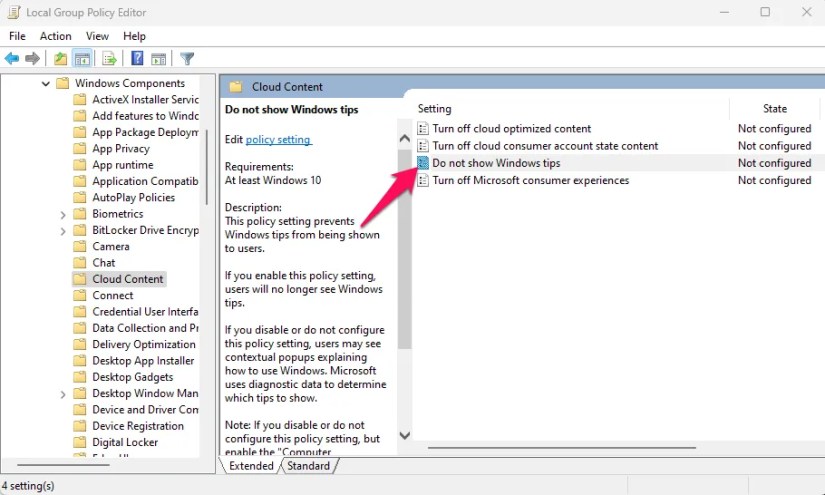Toggle Show/Hide Console Tree icon
The image size is (825, 495).
coord(82,58)
